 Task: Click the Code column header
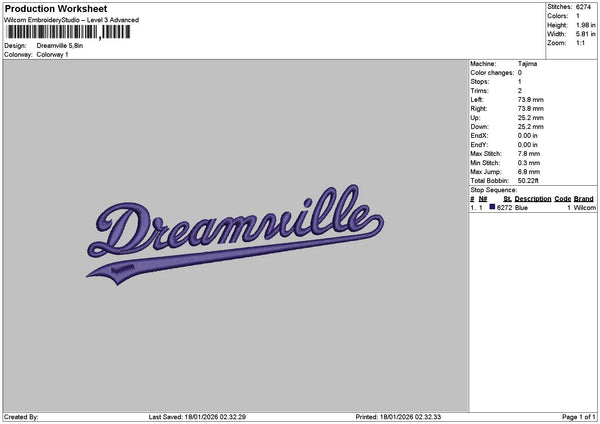click(x=562, y=199)
